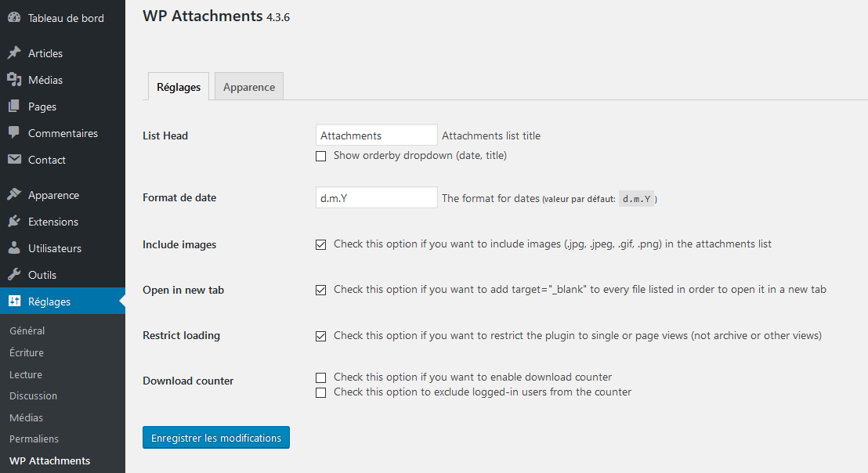Switch to the Apparence tab

249,86
